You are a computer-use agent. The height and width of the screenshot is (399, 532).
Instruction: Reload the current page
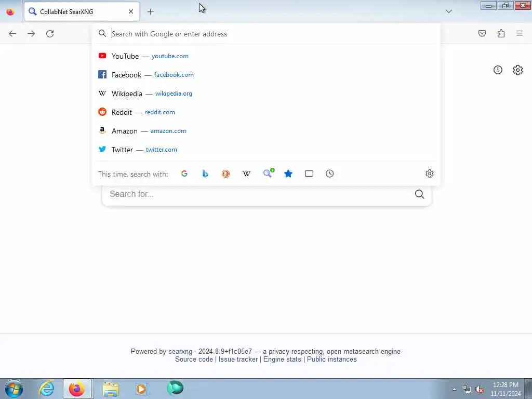tap(50, 34)
